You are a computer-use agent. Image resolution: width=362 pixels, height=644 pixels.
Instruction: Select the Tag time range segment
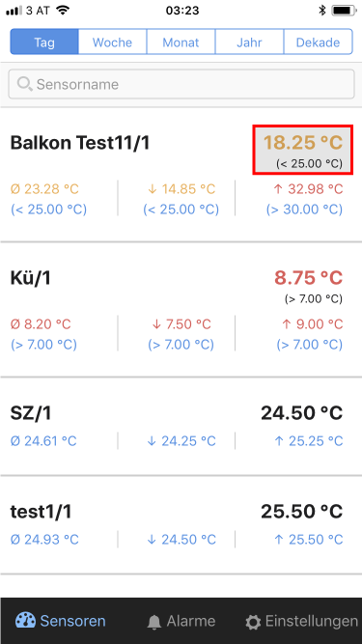coord(44,42)
